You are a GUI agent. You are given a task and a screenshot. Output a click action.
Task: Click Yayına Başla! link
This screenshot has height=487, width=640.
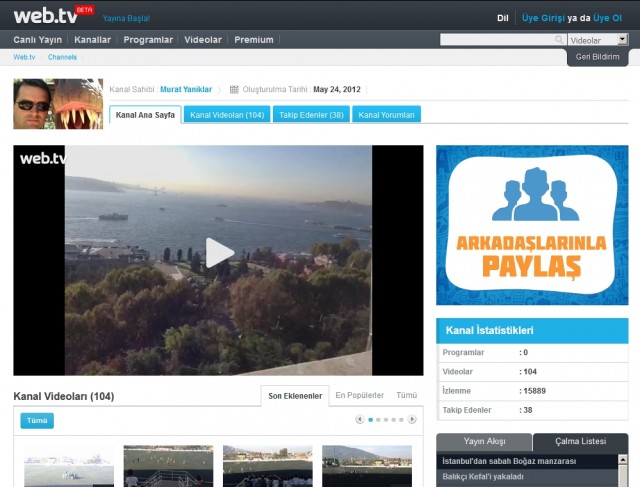pyautogui.click(x=126, y=18)
